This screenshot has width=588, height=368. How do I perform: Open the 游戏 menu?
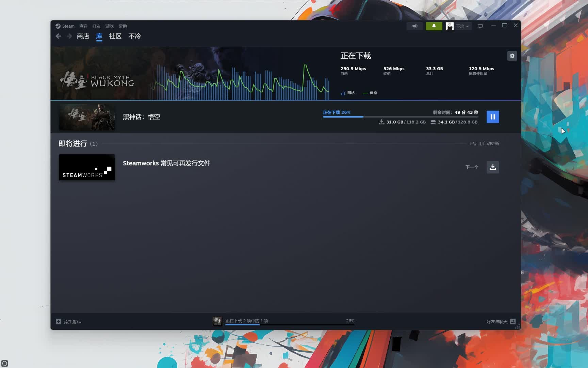tap(109, 26)
